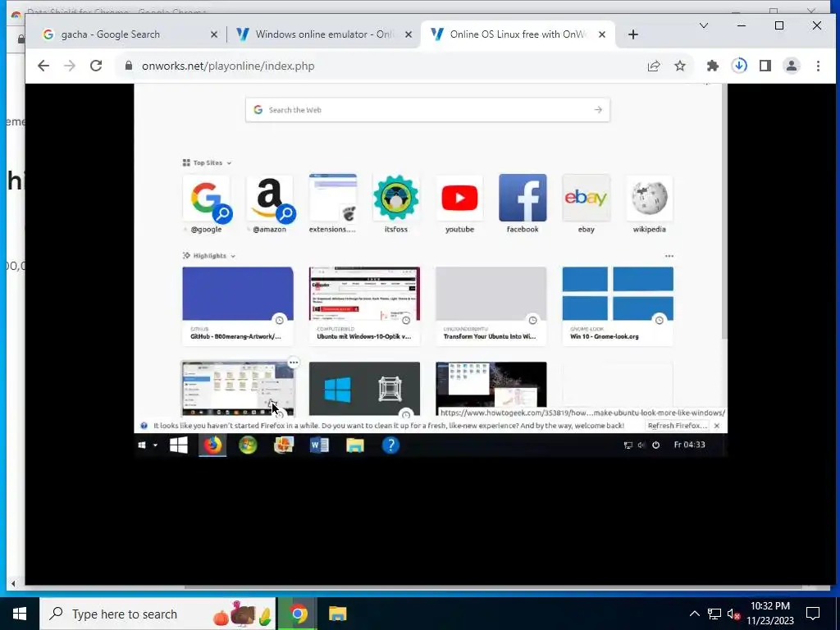Viewport: 840px width, 630px height.
Task: Select the Online OS Linux free tab
Action: (x=517, y=34)
